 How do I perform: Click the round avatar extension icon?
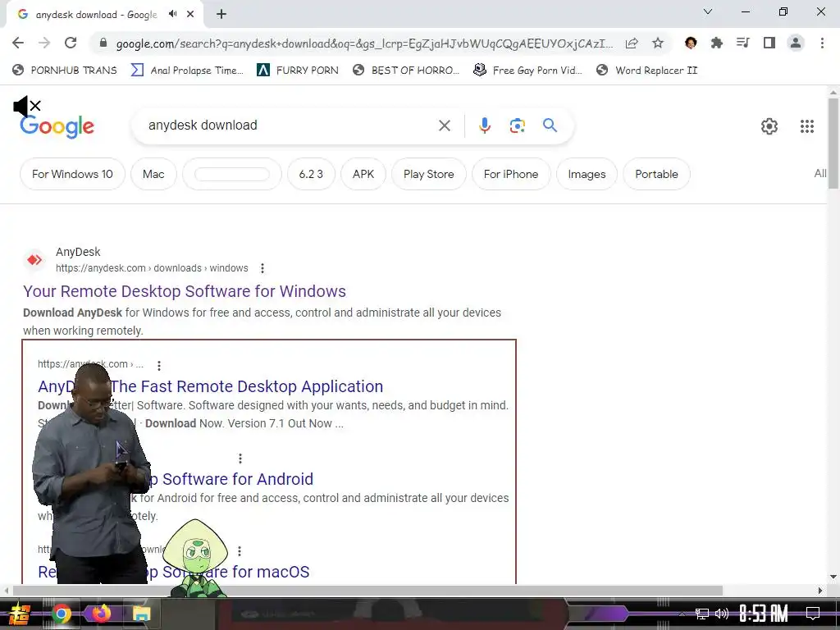point(691,43)
